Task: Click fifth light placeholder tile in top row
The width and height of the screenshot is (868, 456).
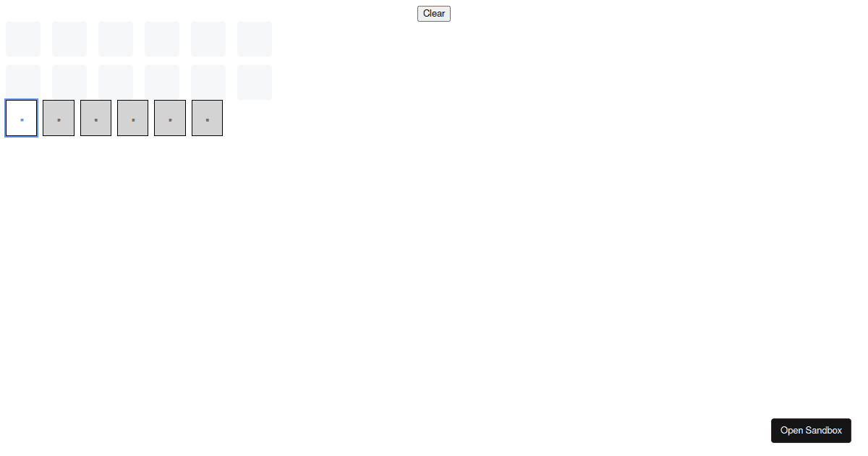Action: tap(208, 39)
